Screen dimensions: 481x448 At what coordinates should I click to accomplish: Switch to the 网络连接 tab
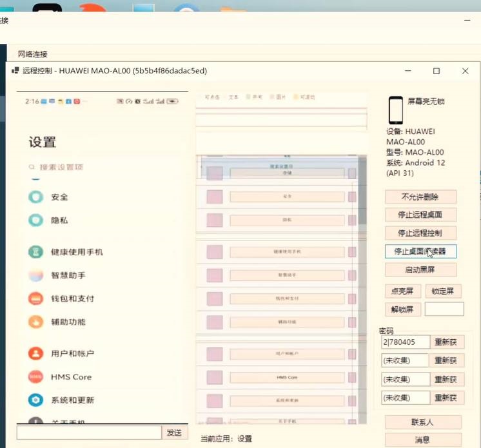click(x=32, y=54)
